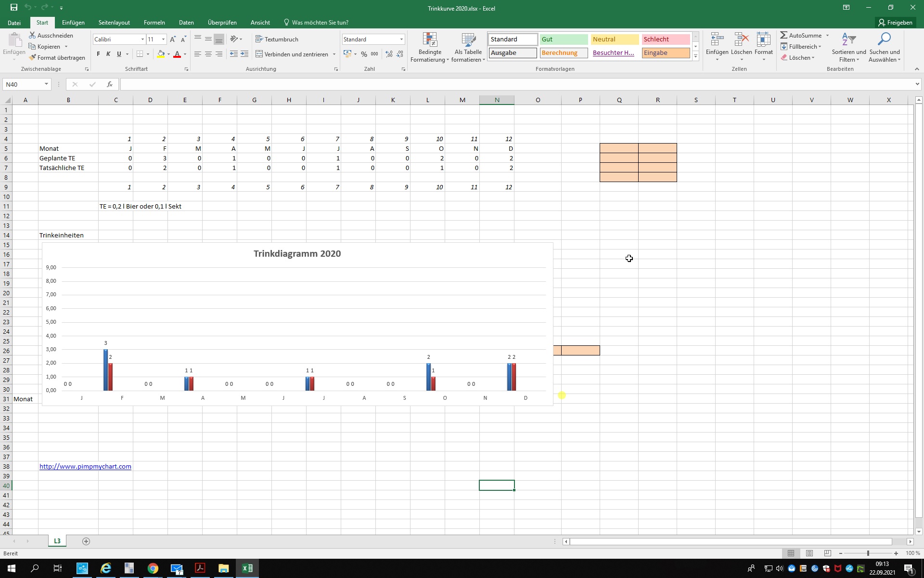This screenshot has width=924, height=578.
Task: Switch to page layout view in status bar
Action: click(x=809, y=553)
